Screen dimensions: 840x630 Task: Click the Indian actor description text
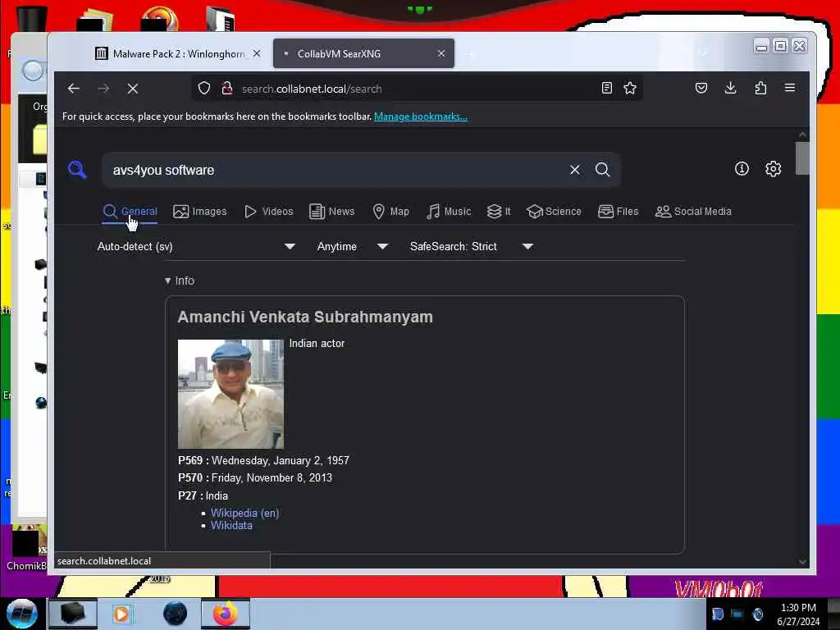(317, 344)
